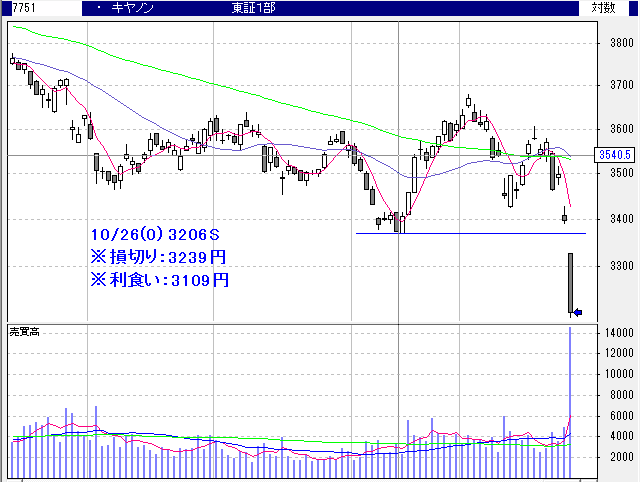Click the small candlestick near 3400 level
The width and height of the screenshot is (640, 482).
[564, 217]
